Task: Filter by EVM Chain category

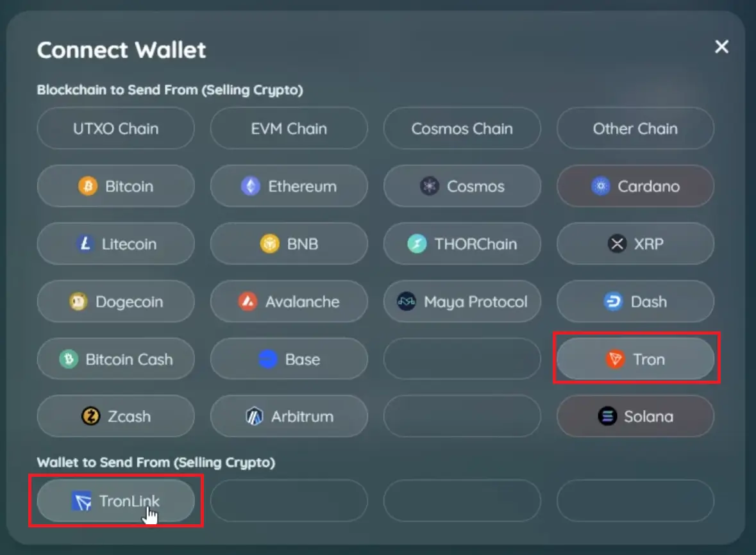Action: click(289, 129)
